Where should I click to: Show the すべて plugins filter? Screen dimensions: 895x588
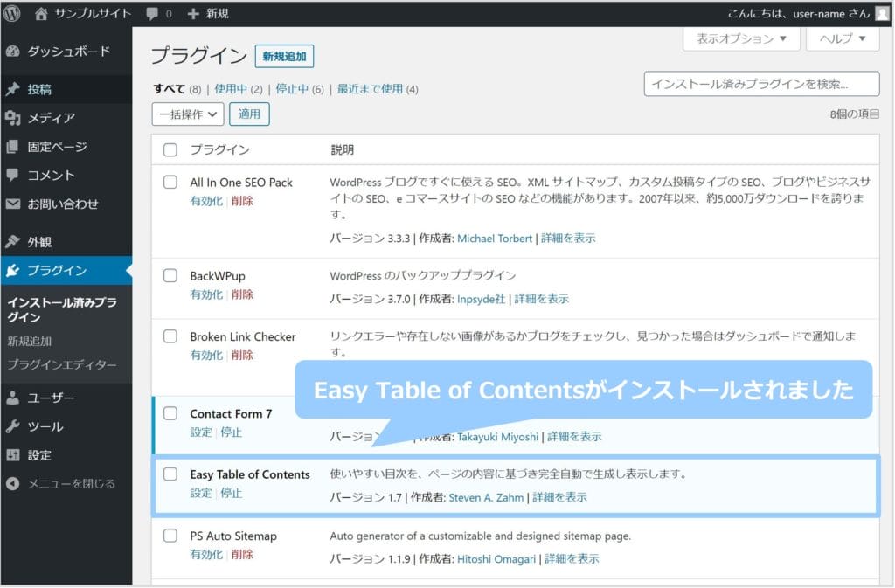tap(169, 89)
